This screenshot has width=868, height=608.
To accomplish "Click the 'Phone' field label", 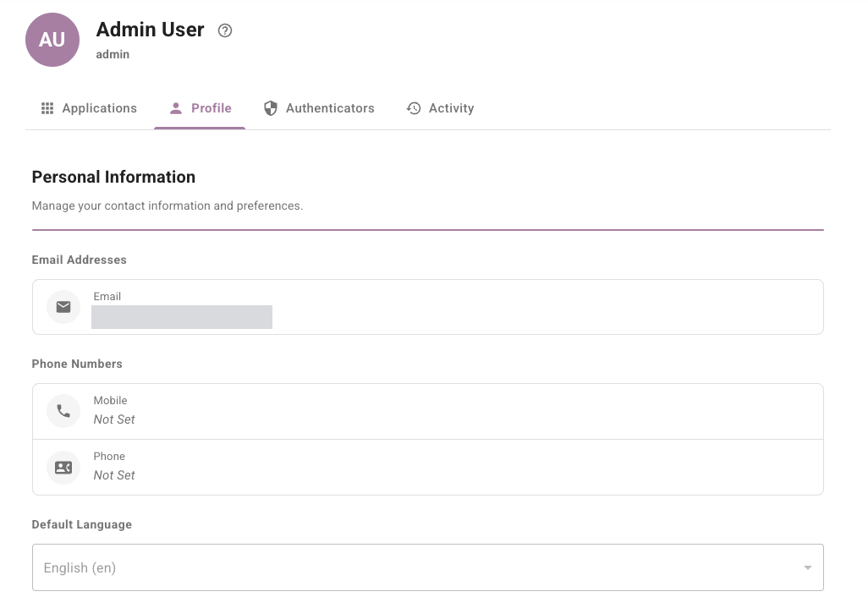I will click(x=109, y=457).
